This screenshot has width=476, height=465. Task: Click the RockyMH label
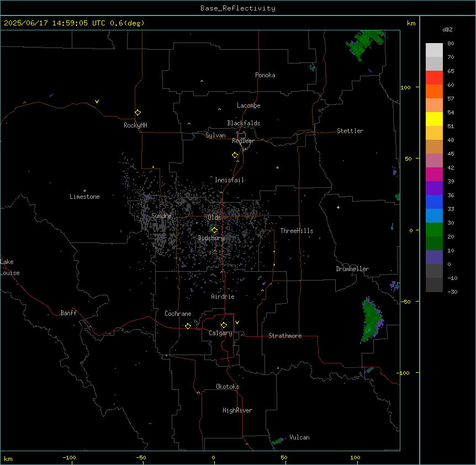(x=135, y=125)
